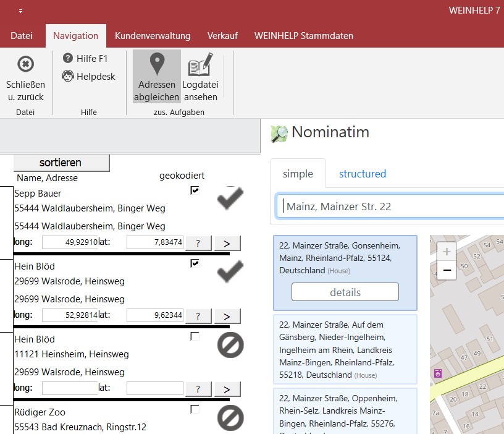Click the sortieren button
Screen dimensions: 504x434
61,163
